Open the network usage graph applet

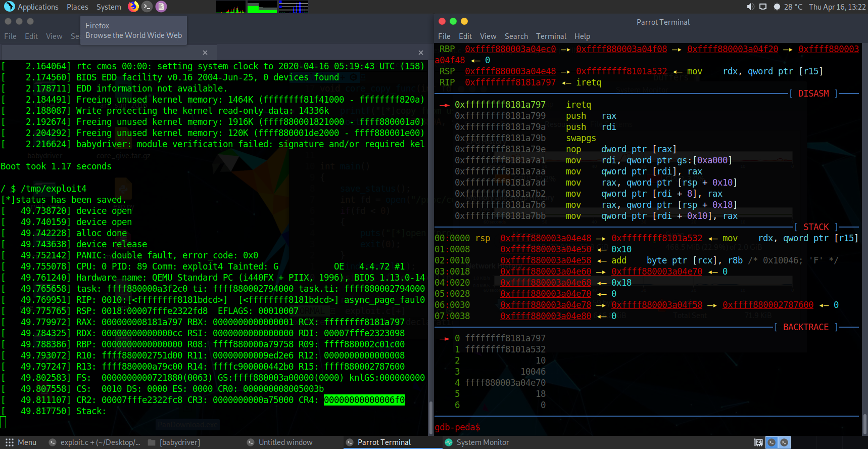[x=294, y=7]
